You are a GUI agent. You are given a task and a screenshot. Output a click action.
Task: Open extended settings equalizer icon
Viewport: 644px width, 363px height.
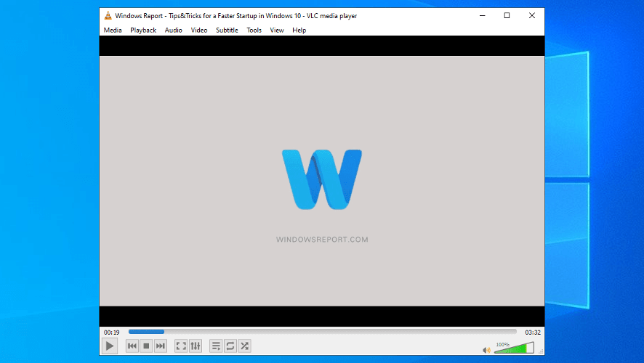click(196, 346)
